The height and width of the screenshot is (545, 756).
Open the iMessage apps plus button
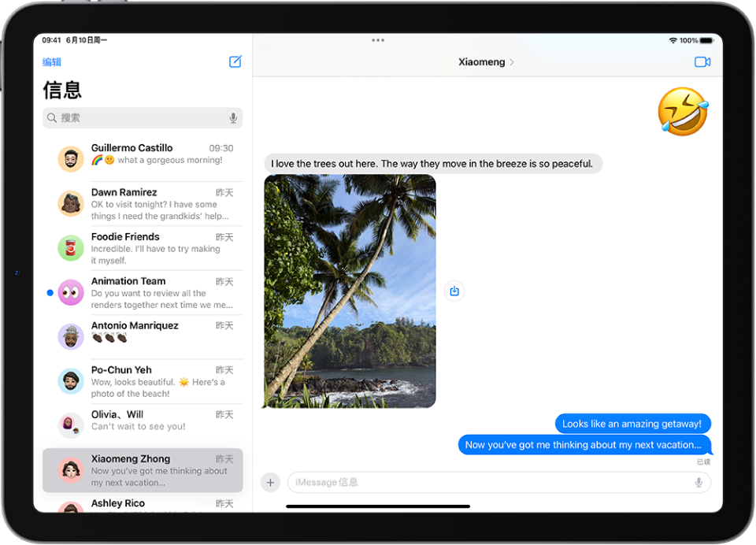(x=270, y=482)
